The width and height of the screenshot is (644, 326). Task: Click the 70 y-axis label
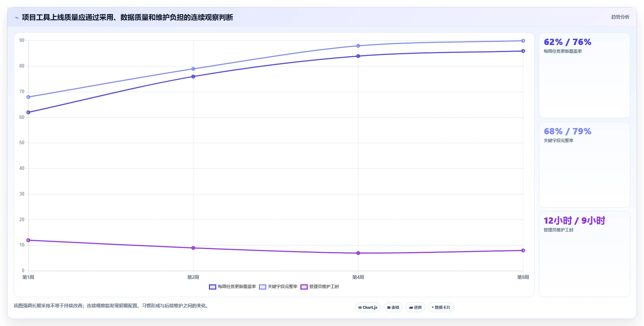[22, 92]
